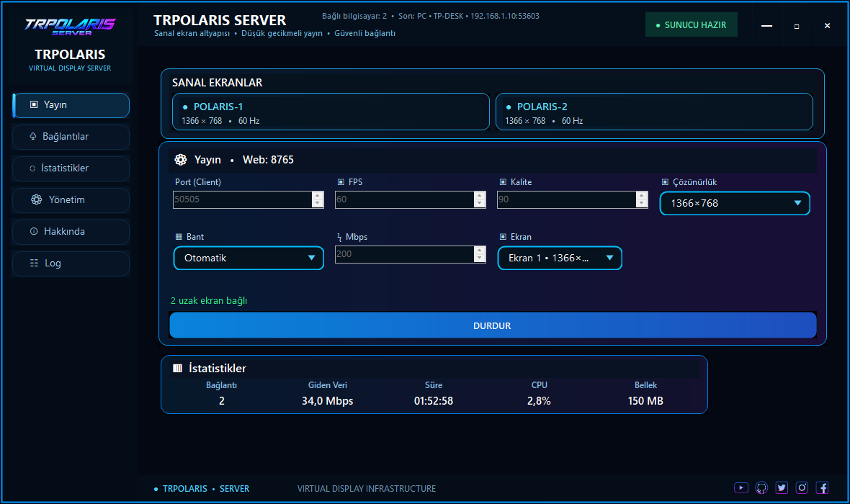
Task: Maximize the TRPOLARIS Server window
Action: pyautogui.click(x=796, y=26)
